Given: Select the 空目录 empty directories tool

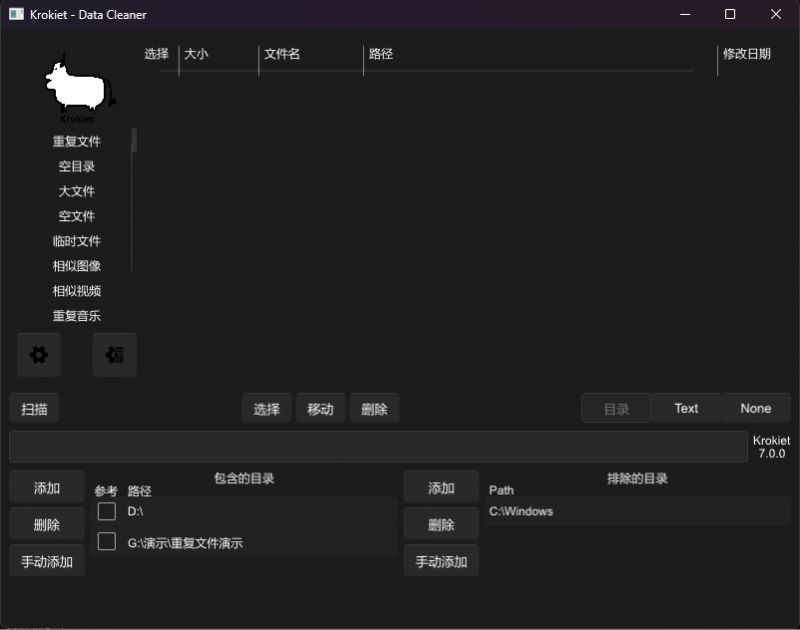Looking at the screenshot, I should pos(77,166).
